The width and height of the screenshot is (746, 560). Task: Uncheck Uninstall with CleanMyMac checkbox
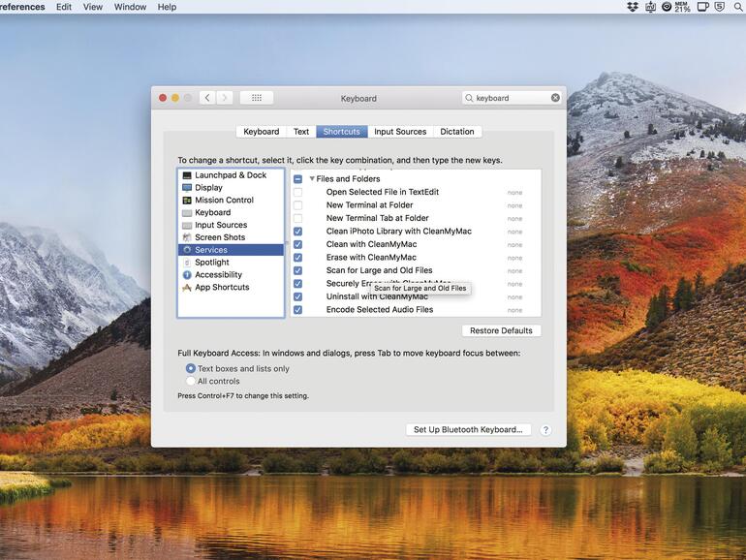[297, 296]
